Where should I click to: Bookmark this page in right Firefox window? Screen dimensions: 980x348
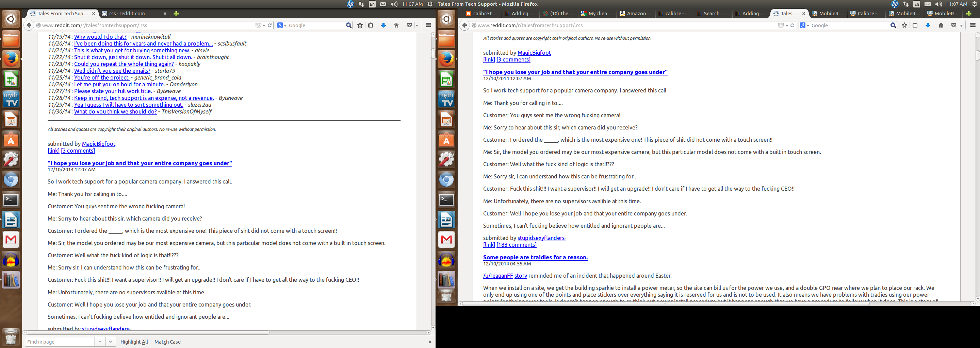[904, 25]
